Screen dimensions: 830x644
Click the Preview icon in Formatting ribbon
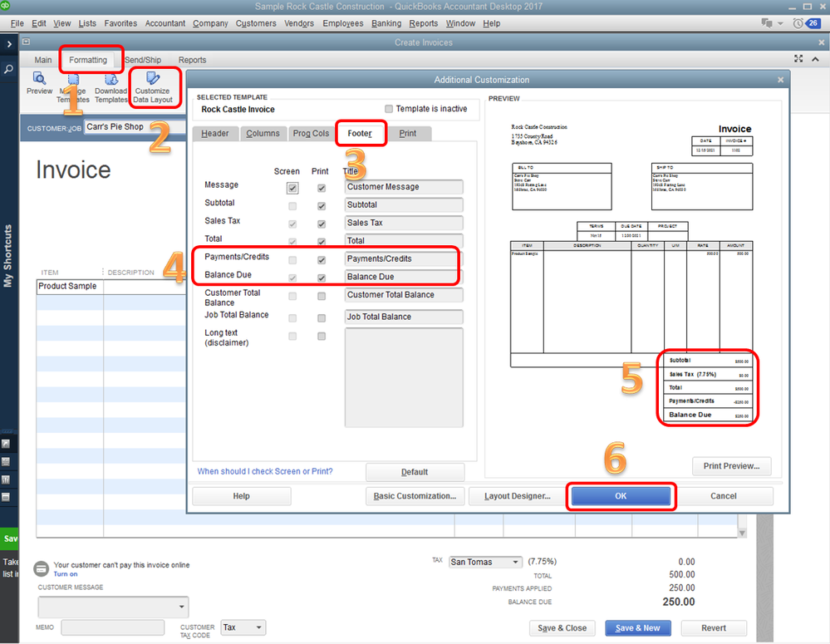(x=39, y=84)
